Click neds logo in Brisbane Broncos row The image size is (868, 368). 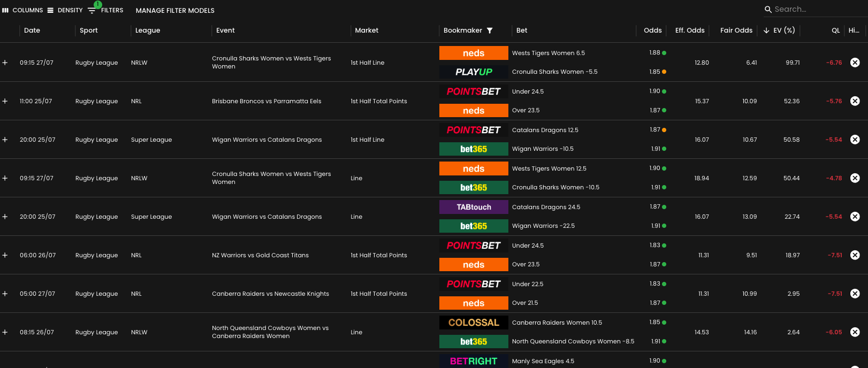coord(474,110)
